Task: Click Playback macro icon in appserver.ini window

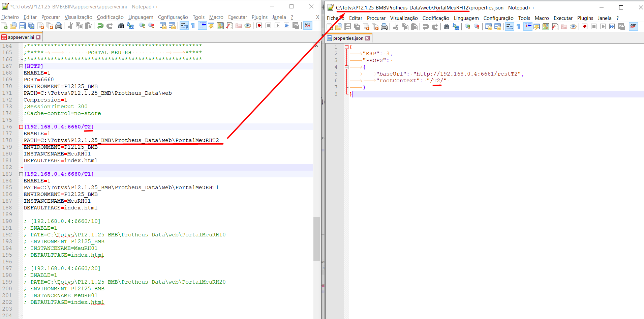Action: 277,26
